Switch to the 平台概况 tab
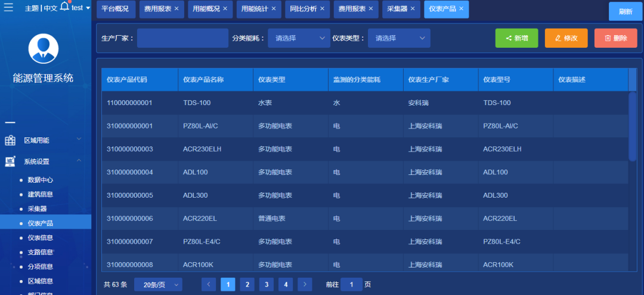Screen dimensions: 644x295 click(116, 9)
